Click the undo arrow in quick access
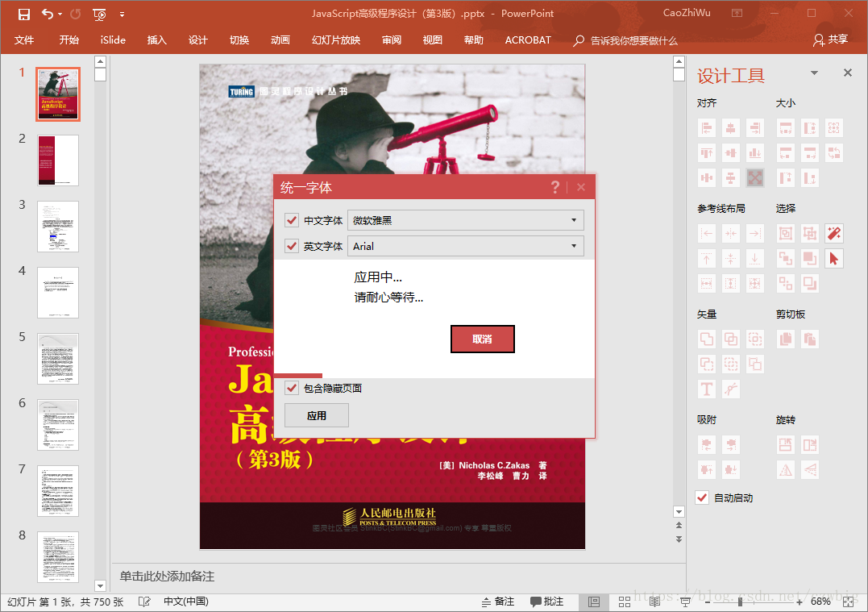 click(x=48, y=14)
